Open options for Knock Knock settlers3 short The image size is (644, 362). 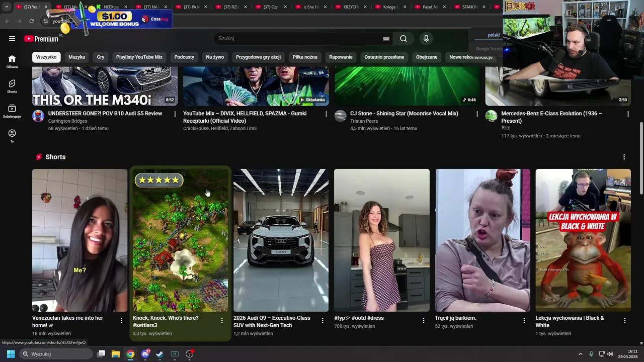tap(222, 320)
